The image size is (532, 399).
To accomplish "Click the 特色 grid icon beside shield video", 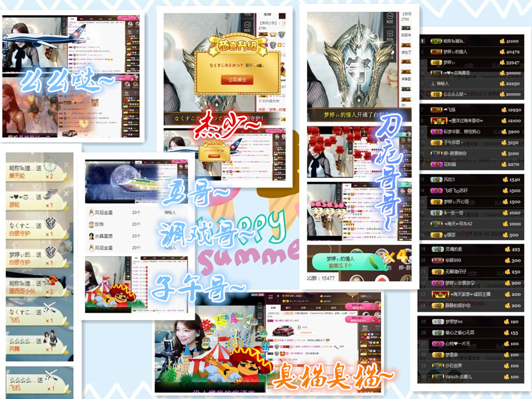I will click(390, 36).
